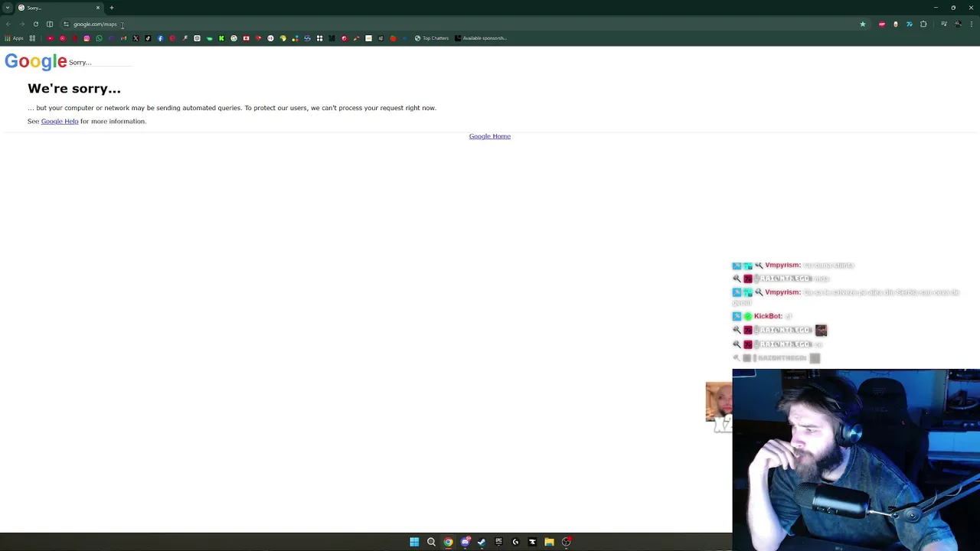Open OBS Studio from the taskbar
The height and width of the screenshot is (551, 980).
point(566,542)
